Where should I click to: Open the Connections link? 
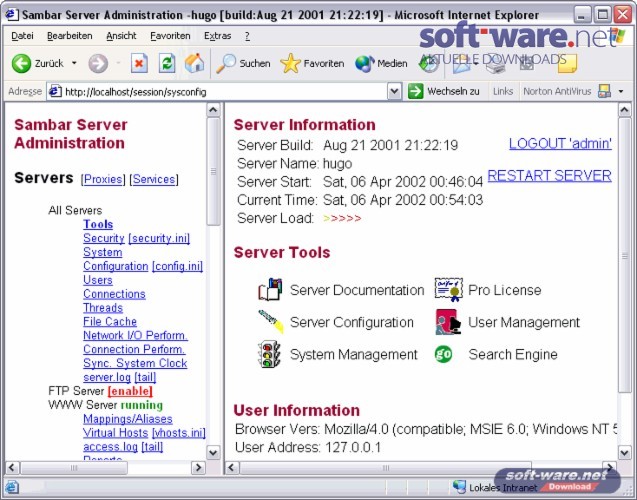coord(114,294)
